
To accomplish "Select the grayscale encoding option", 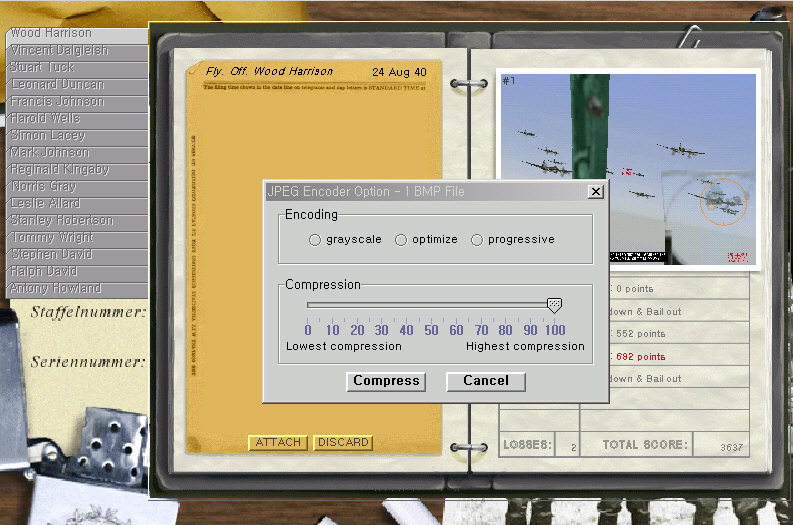I will pyautogui.click(x=315, y=240).
